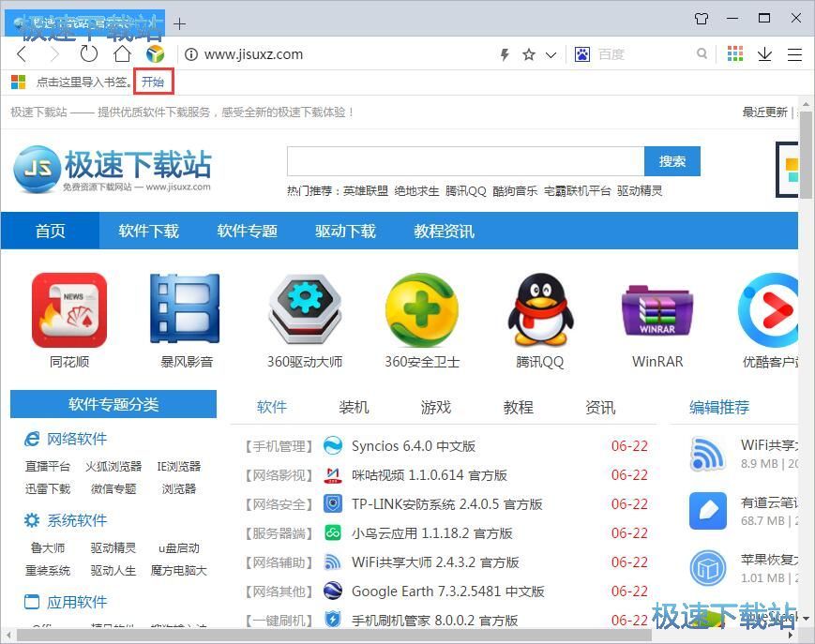Open 教程资讯 navigation item
This screenshot has width=815, height=644.
444,231
